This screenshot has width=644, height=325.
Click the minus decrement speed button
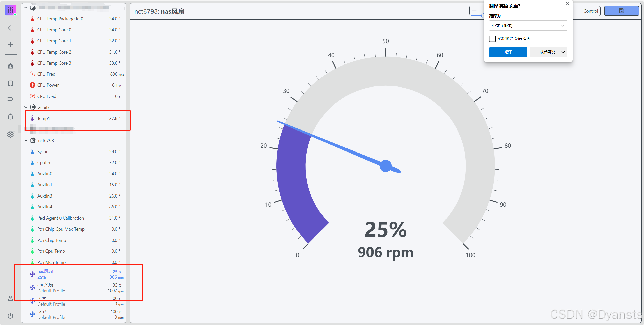(474, 11)
